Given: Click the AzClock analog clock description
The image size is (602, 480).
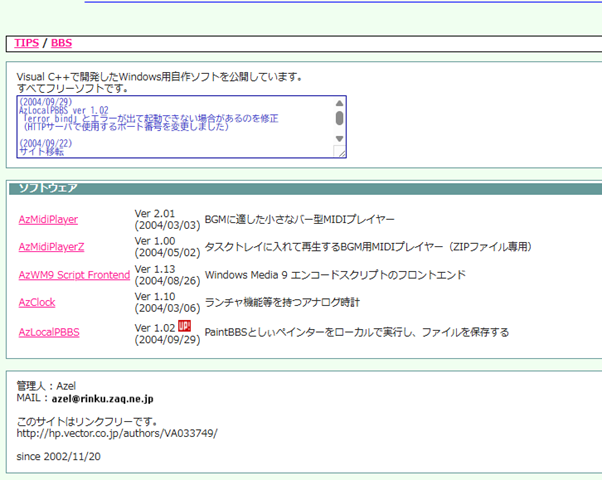Looking at the screenshot, I should tap(282, 303).
